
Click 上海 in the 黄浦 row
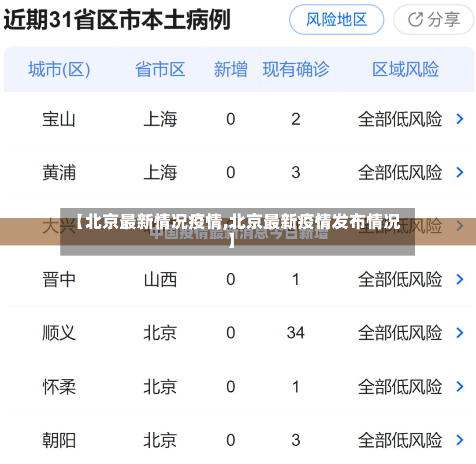(160, 172)
